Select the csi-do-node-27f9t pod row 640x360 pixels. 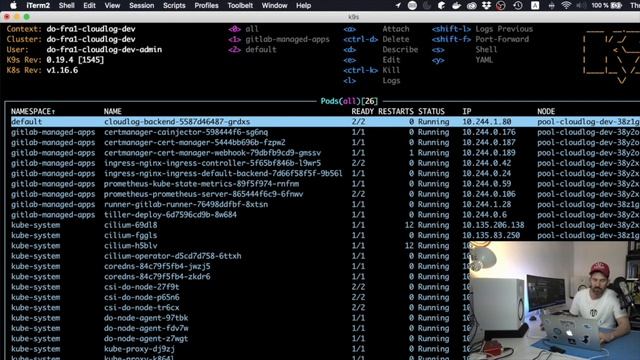coord(240,287)
